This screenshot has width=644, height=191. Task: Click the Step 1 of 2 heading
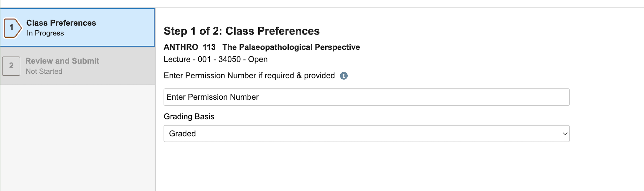242,31
